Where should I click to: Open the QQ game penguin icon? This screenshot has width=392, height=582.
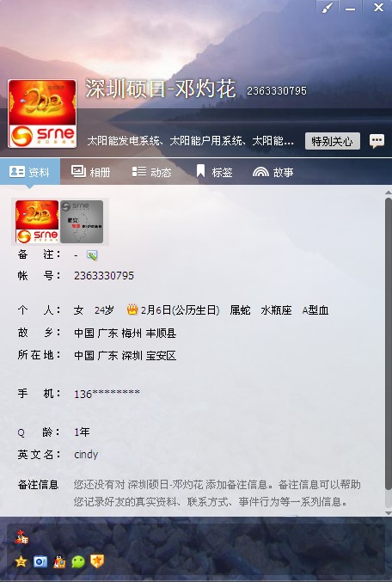tap(59, 561)
